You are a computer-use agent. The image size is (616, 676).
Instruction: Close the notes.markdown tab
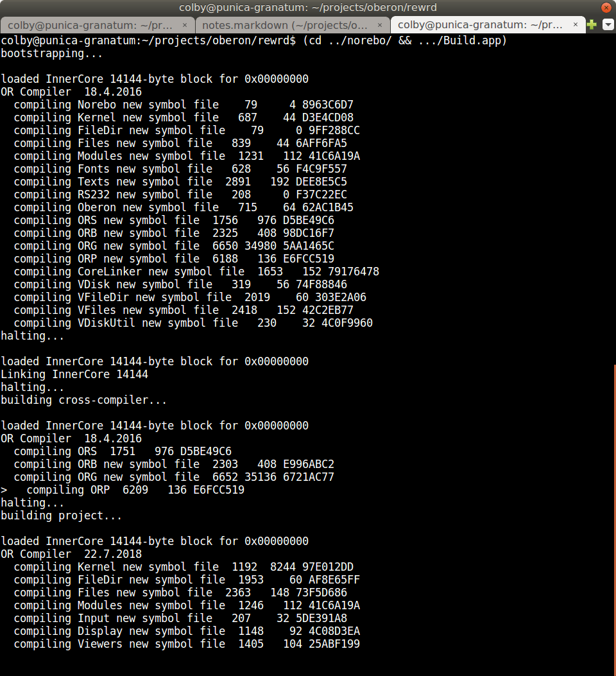(379, 25)
